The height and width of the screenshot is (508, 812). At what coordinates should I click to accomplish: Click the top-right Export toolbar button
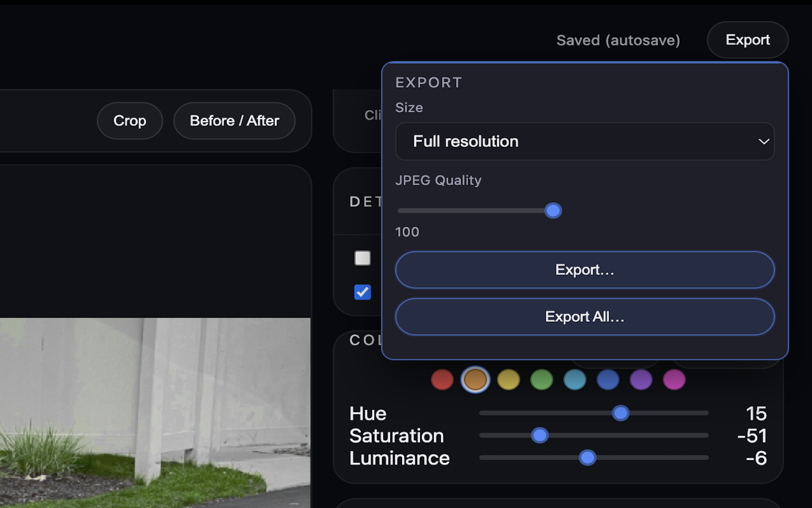pyautogui.click(x=747, y=40)
